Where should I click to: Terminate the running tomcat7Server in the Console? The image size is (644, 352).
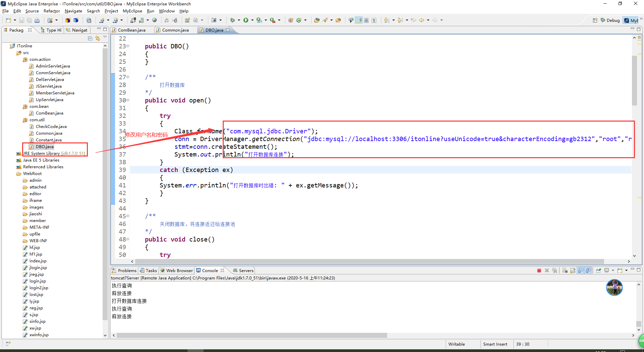click(x=539, y=270)
